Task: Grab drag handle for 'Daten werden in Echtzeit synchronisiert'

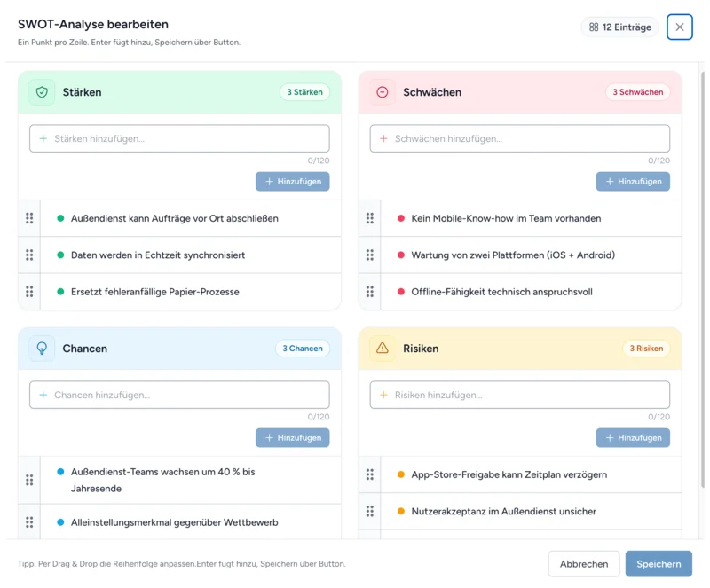Action: click(x=29, y=255)
